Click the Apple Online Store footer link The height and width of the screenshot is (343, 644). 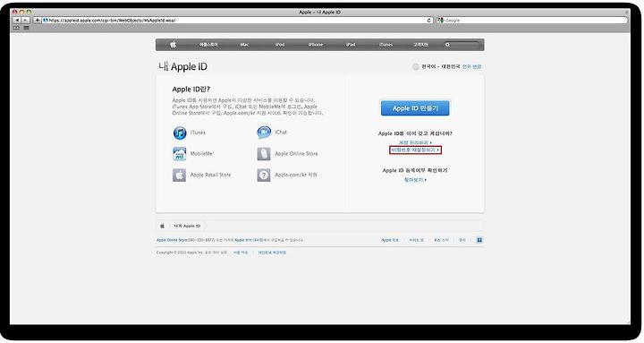pyautogui.click(x=172, y=240)
